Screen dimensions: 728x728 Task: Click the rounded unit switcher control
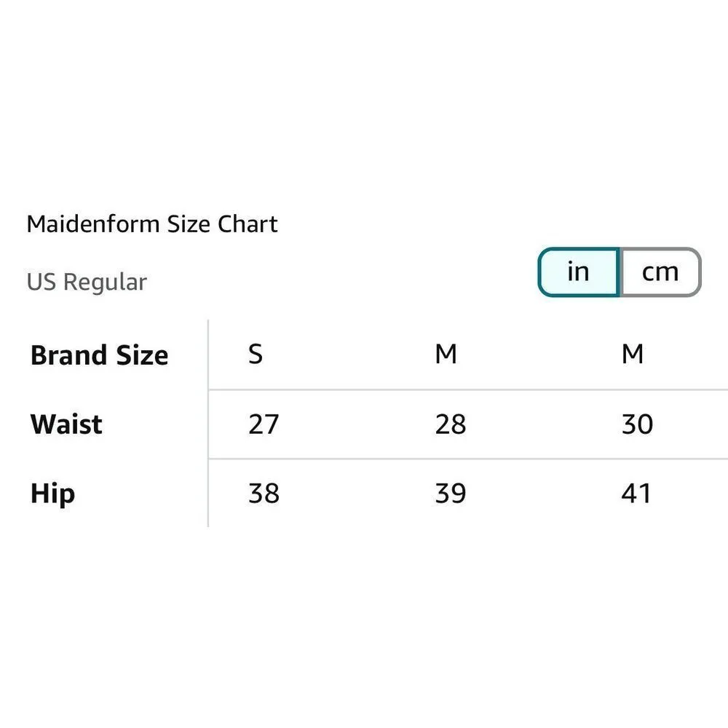click(x=619, y=271)
